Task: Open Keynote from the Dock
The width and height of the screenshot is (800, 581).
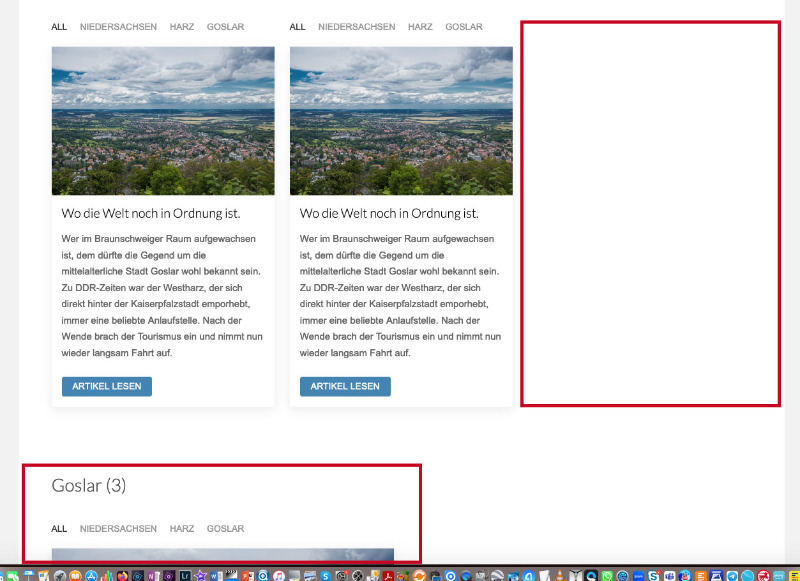Action: [x=29, y=575]
